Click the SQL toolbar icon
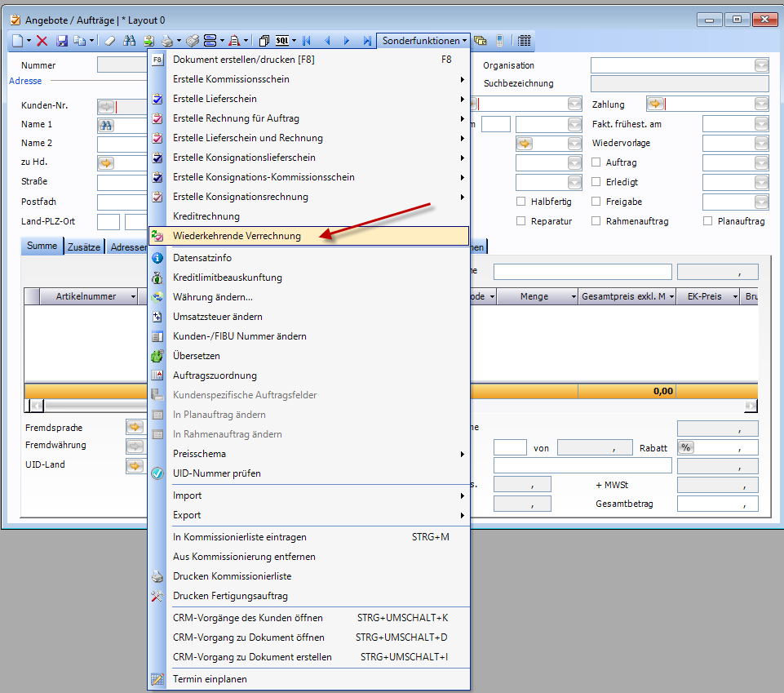This screenshot has width=784, height=693. tap(283, 41)
